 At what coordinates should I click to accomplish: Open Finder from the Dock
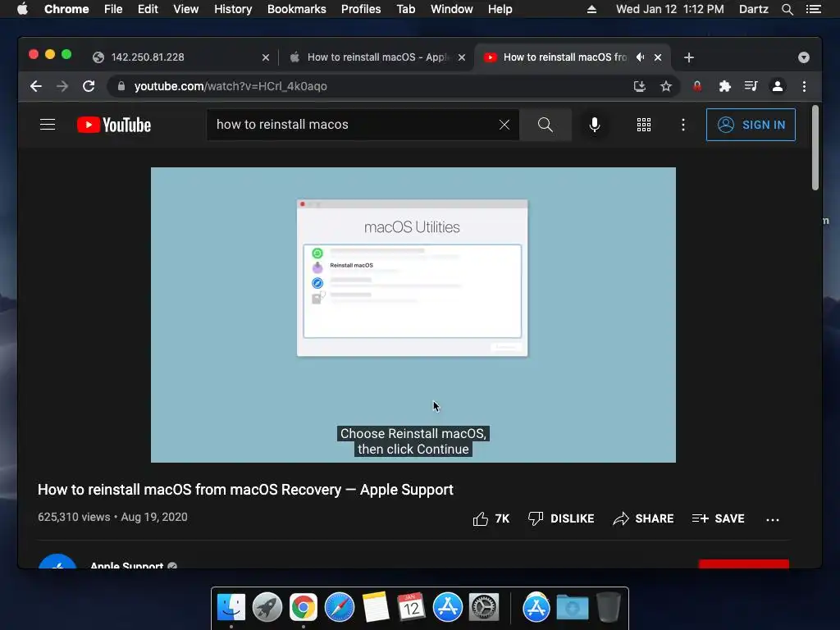pyautogui.click(x=231, y=607)
